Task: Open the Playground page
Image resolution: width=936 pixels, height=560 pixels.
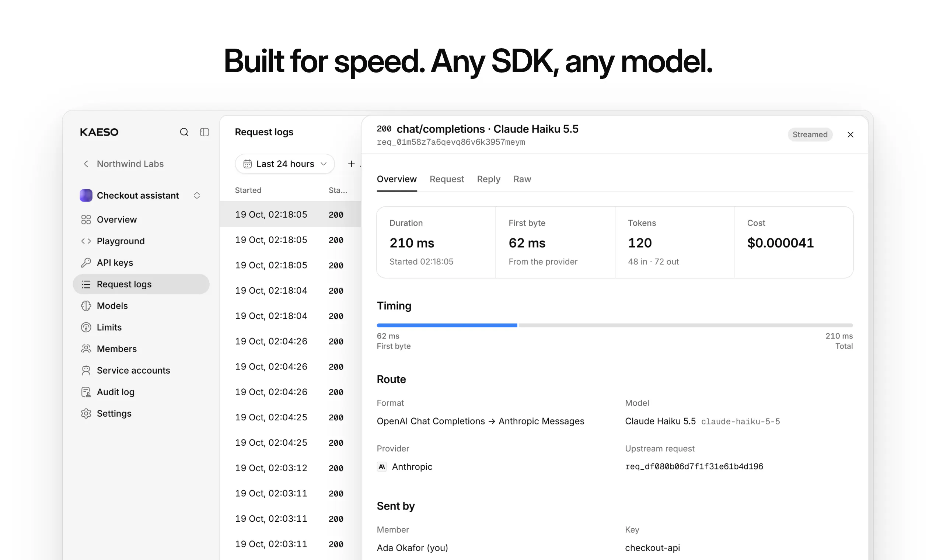Action: click(141, 241)
